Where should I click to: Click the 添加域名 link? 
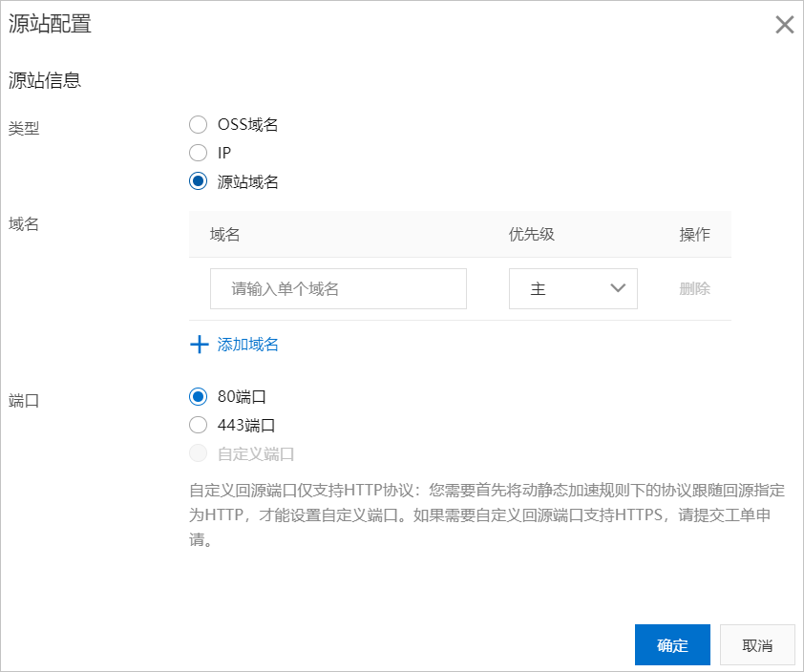click(247, 345)
